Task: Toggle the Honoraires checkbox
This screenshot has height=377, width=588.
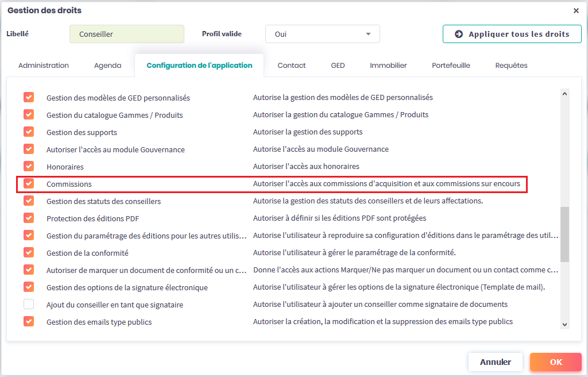Action: pos(29,167)
